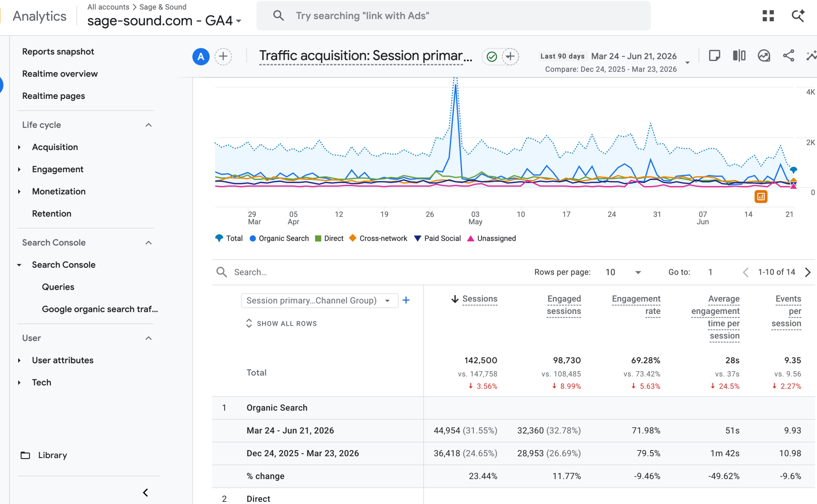Click Average engagement time per session header
The image size is (817, 504).
715,317
